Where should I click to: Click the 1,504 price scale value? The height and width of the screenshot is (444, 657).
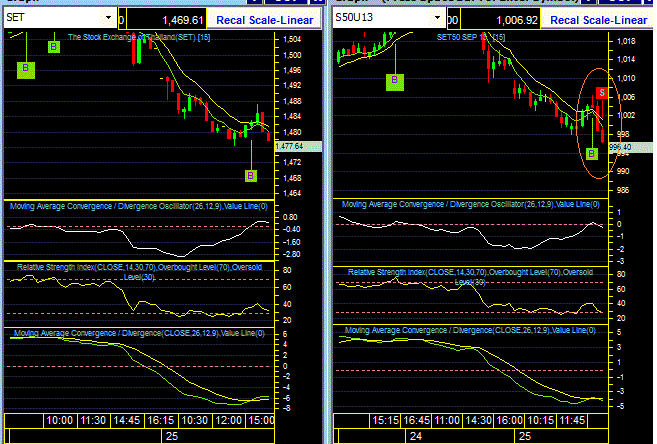(292, 40)
